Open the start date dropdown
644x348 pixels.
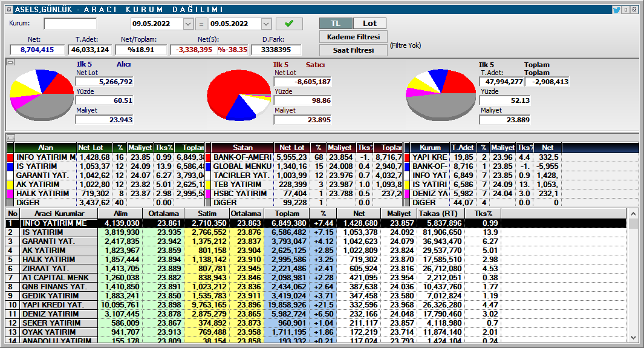click(188, 24)
